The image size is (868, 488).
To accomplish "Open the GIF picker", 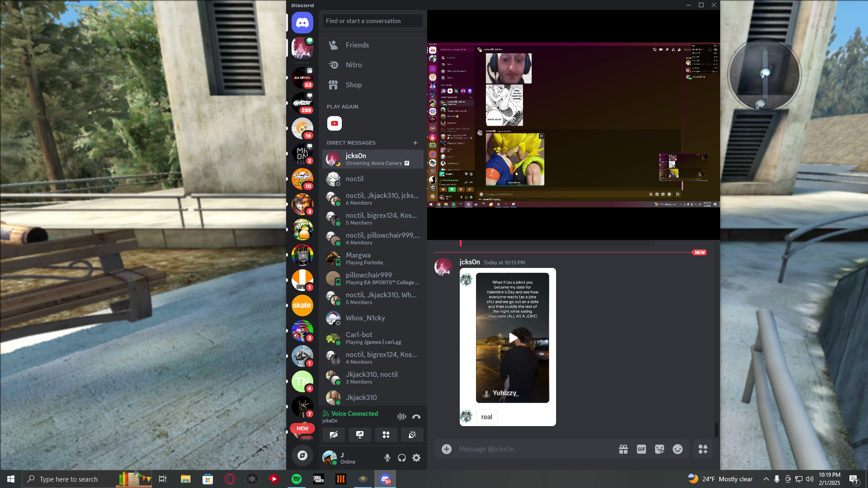I will pyautogui.click(x=641, y=449).
